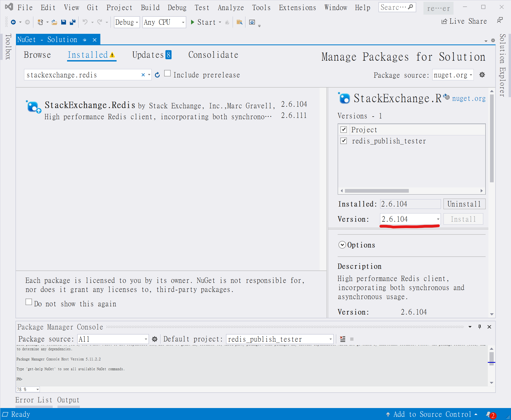Open the Toolbox side panel
The image size is (511, 420).
click(x=8, y=47)
